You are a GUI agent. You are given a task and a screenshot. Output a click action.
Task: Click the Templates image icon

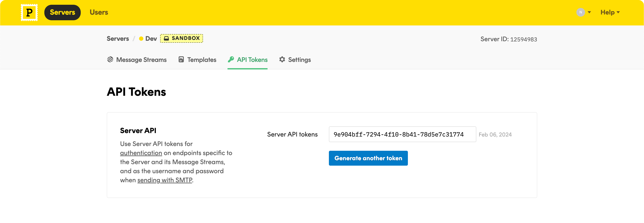(181, 59)
